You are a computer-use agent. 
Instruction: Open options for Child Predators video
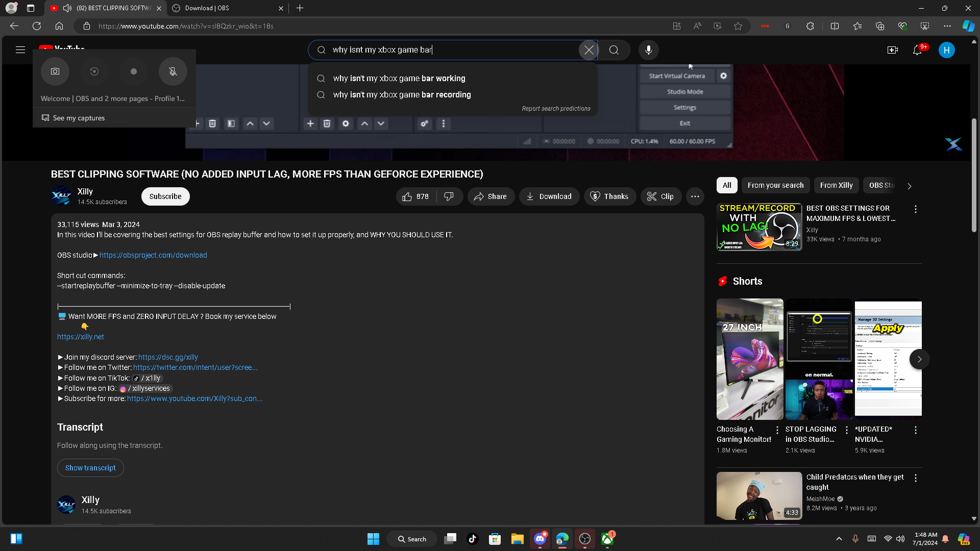pyautogui.click(x=916, y=478)
